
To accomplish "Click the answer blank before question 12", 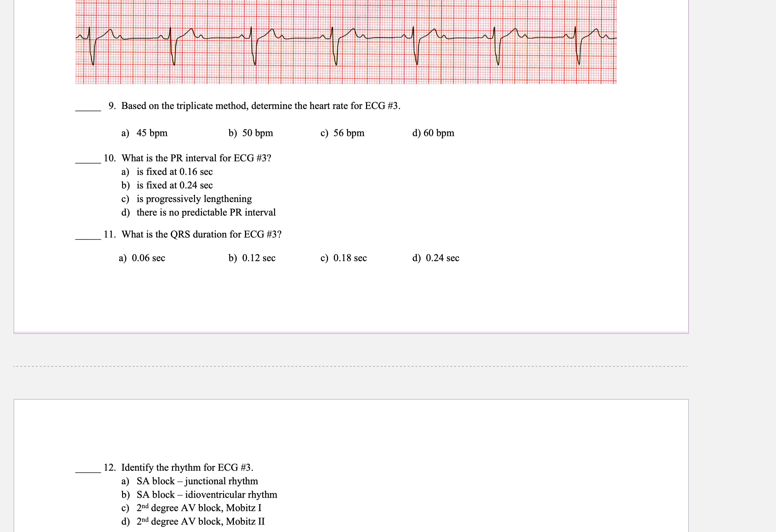I will tap(88, 470).
